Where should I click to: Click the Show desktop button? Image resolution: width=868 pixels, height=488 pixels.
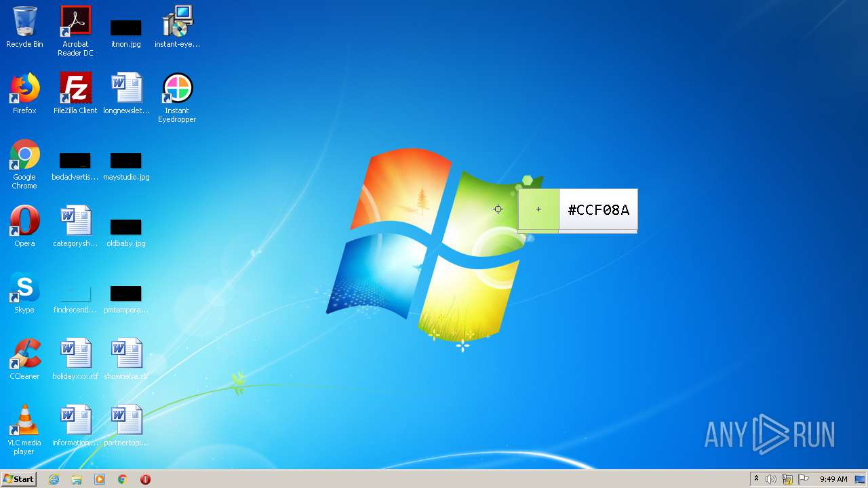pos(860,479)
